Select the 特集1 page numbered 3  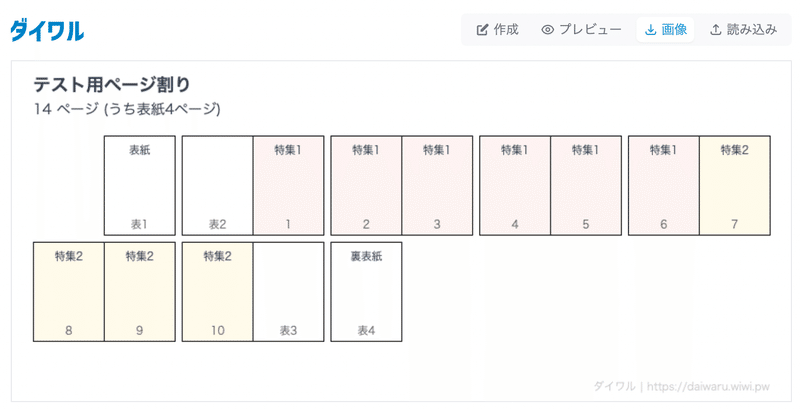click(x=437, y=185)
